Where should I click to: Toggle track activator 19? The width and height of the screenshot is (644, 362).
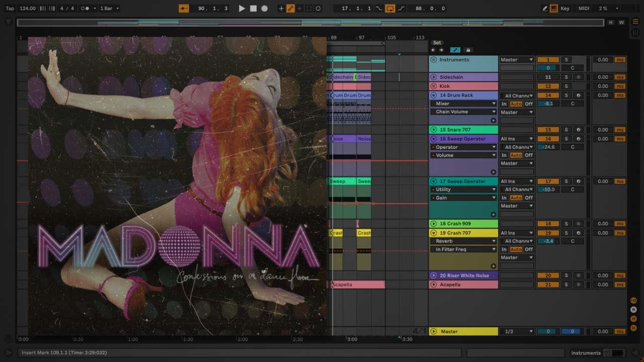548,233
